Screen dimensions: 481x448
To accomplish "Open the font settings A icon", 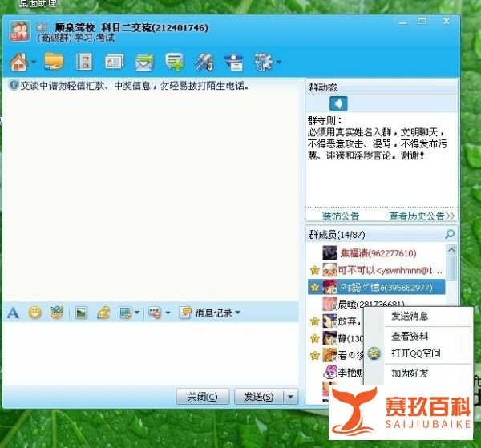I will [x=13, y=313].
